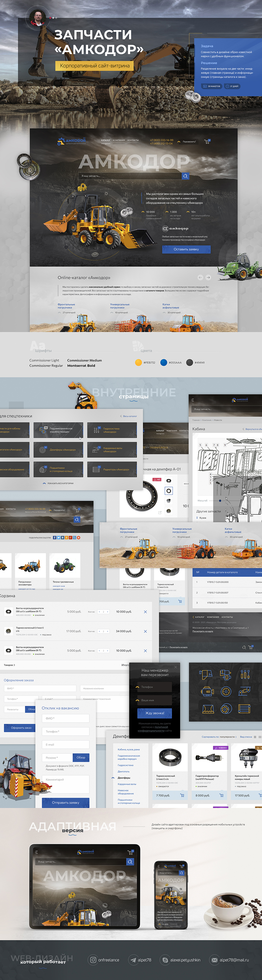This screenshot has width=262, height=980.
Task: Open the Сортировать по: популярности dropdown
Action: click(x=219, y=737)
